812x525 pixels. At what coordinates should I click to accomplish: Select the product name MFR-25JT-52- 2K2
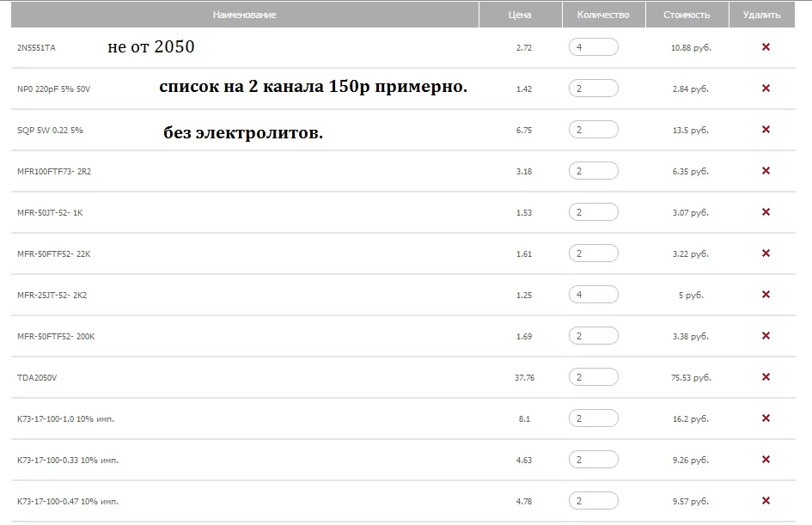(x=52, y=295)
